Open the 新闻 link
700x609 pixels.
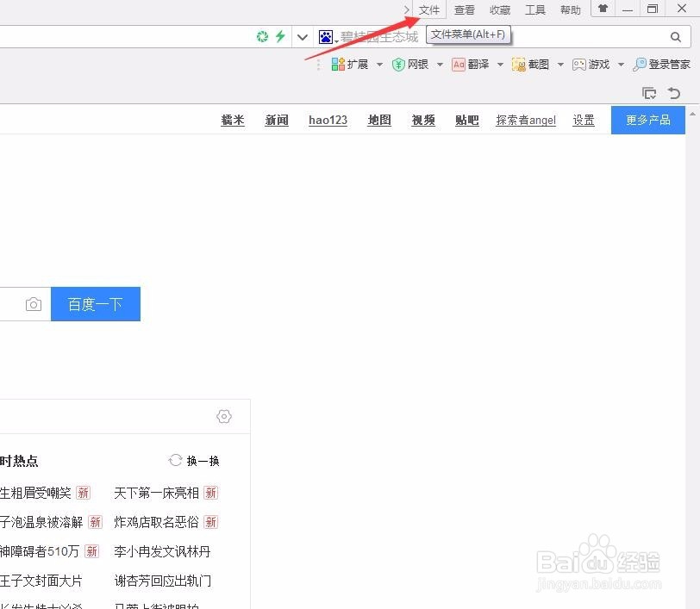click(x=277, y=120)
